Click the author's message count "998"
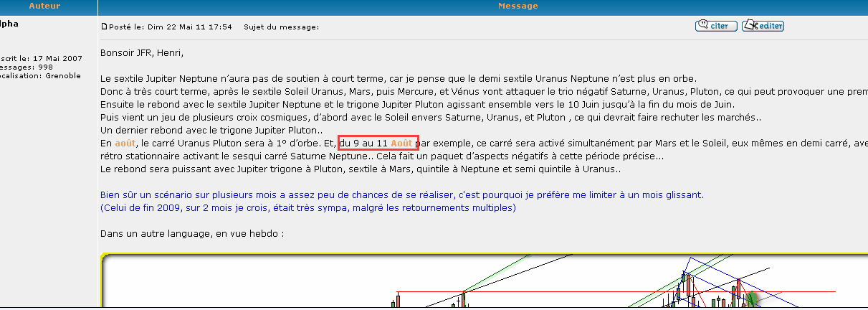 click(46, 67)
